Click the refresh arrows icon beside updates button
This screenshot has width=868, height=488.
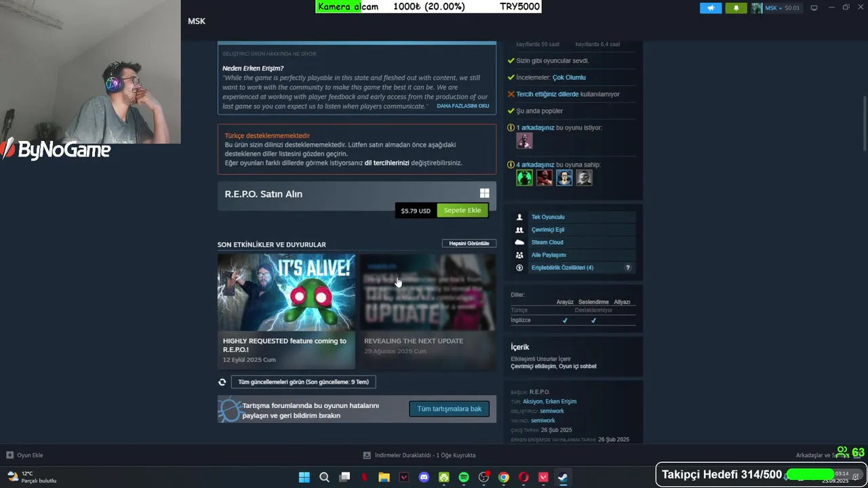(x=222, y=382)
